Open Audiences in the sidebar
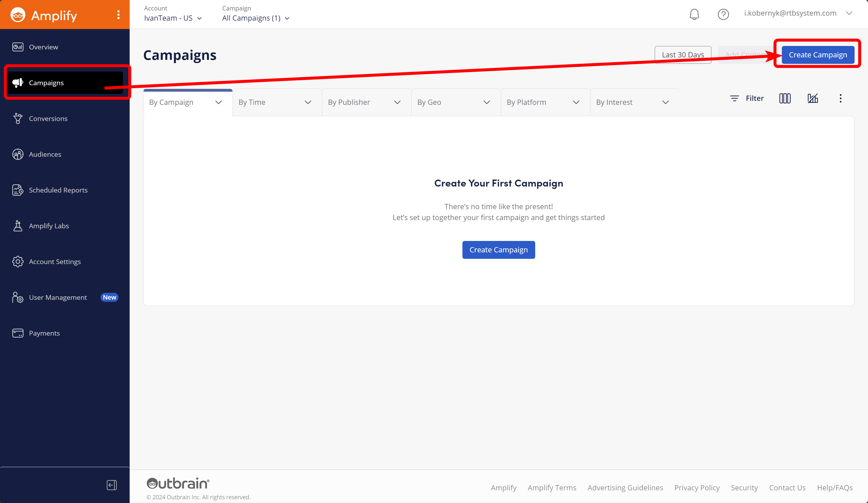The height and width of the screenshot is (503, 868). (65, 154)
